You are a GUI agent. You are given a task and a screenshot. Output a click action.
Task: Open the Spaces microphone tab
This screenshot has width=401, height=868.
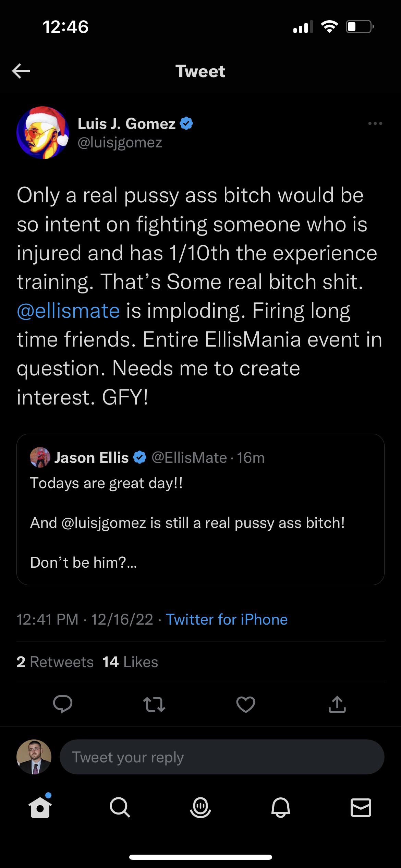pos(200,808)
